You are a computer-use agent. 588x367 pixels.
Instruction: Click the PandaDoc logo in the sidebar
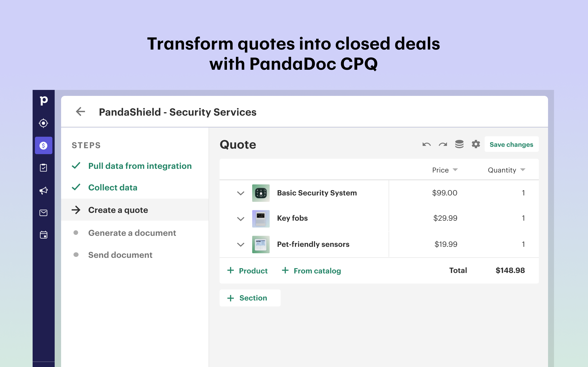pos(43,100)
